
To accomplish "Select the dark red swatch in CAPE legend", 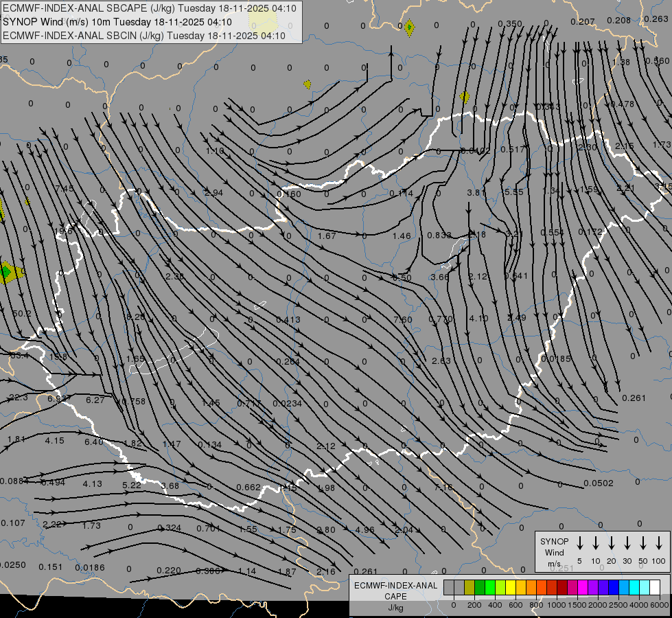I will click(562, 587).
